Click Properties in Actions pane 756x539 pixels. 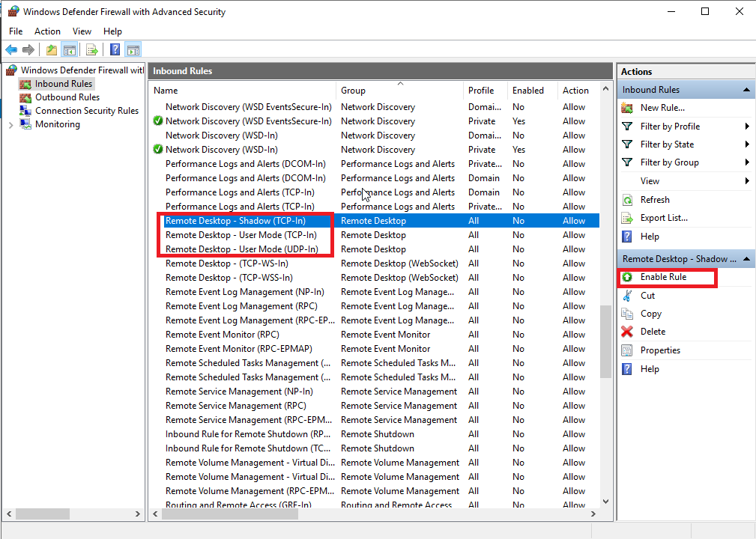tap(660, 350)
